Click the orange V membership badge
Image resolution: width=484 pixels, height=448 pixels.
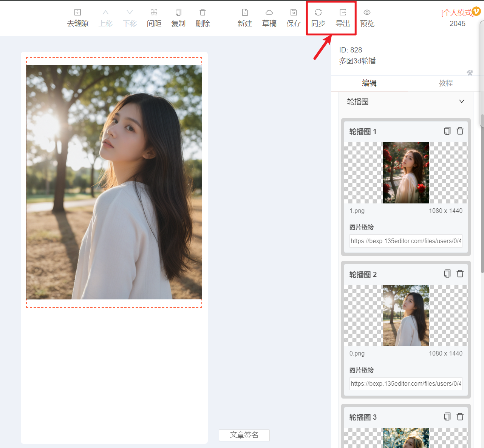click(x=476, y=11)
